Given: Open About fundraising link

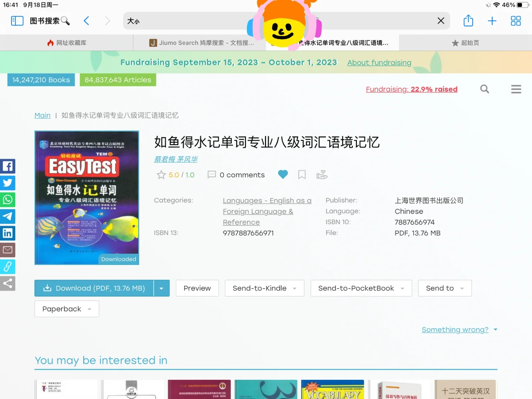Looking at the screenshot, I should click(379, 62).
